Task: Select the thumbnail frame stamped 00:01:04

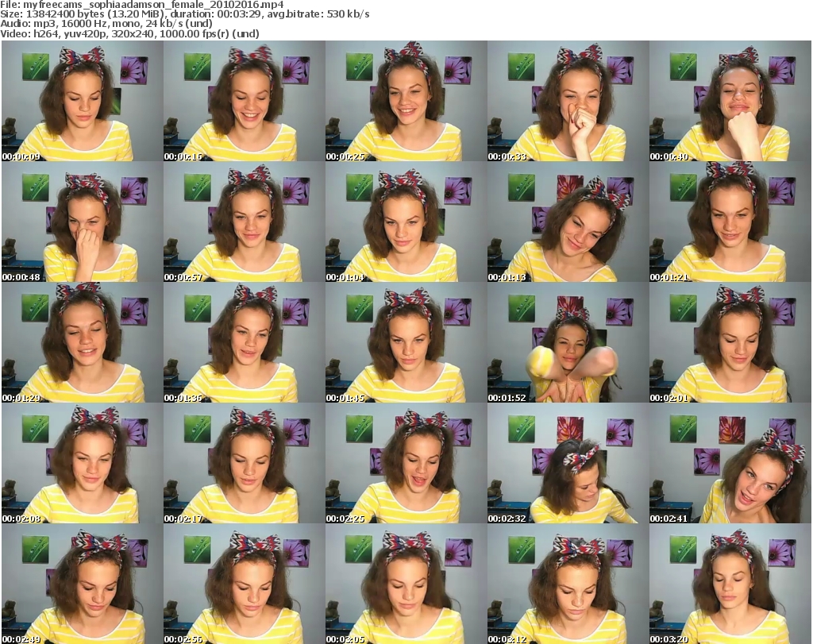Action: click(x=406, y=222)
